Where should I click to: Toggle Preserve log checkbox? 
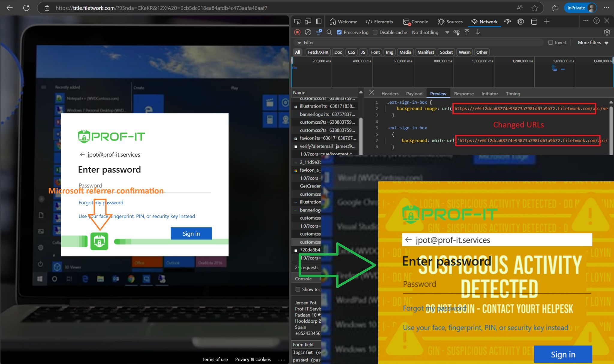click(x=339, y=32)
